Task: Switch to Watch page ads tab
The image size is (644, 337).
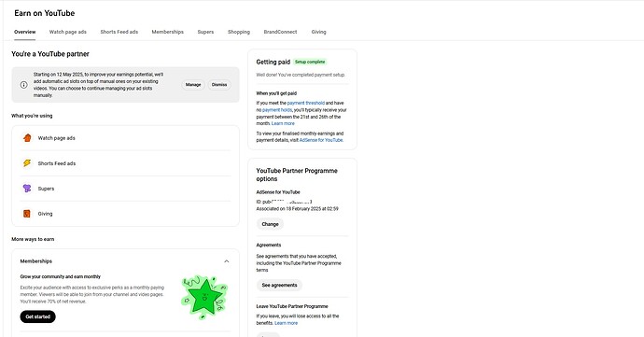Action: 68,32
